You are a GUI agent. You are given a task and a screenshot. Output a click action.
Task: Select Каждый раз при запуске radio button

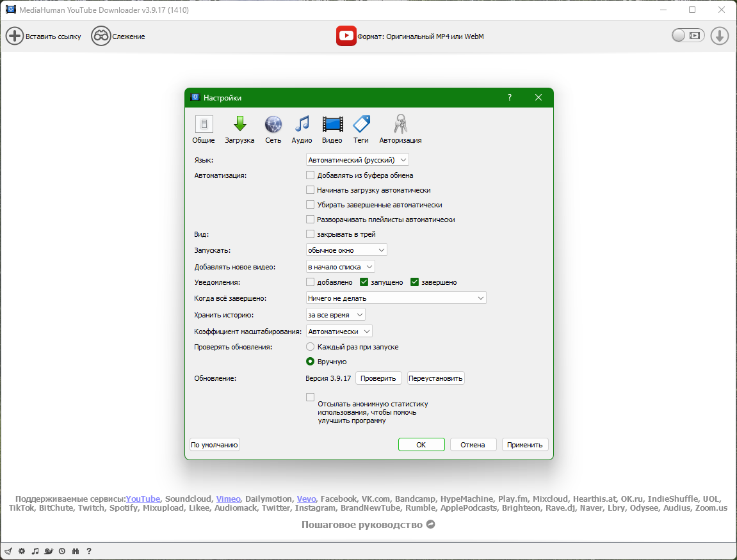click(x=311, y=347)
